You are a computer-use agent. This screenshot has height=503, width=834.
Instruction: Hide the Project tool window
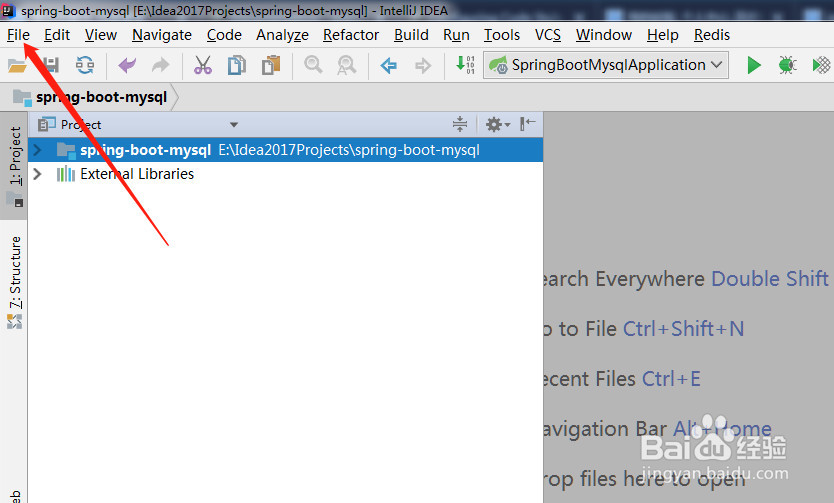coord(528,124)
